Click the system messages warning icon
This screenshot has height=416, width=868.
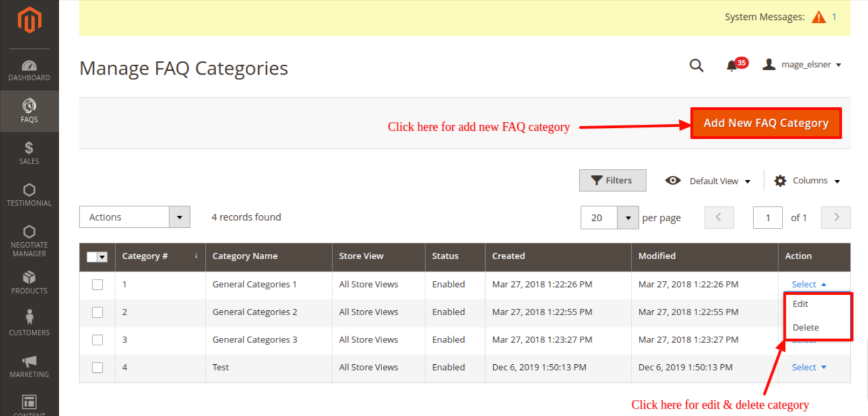[x=818, y=17]
